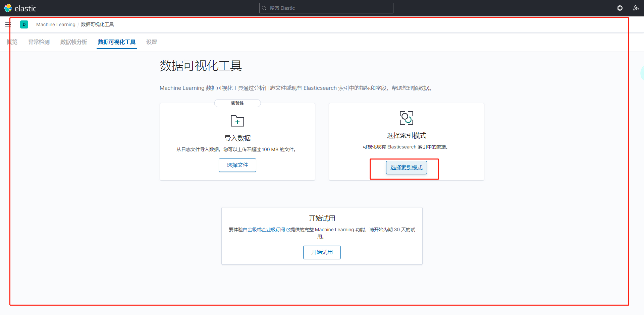
Task: Focus the 搜索 Elastic search field
Action: coord(326,8)
